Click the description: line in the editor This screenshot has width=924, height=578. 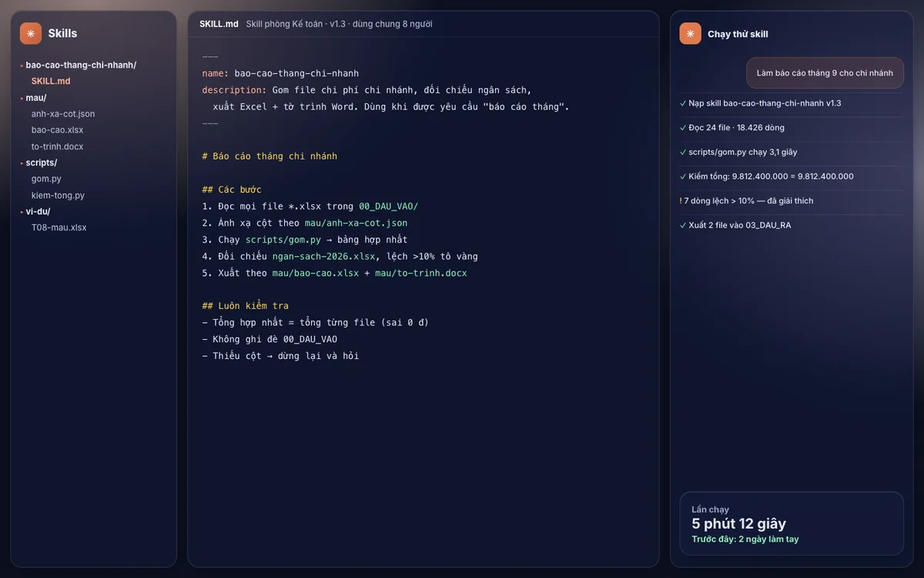point(367,90)
